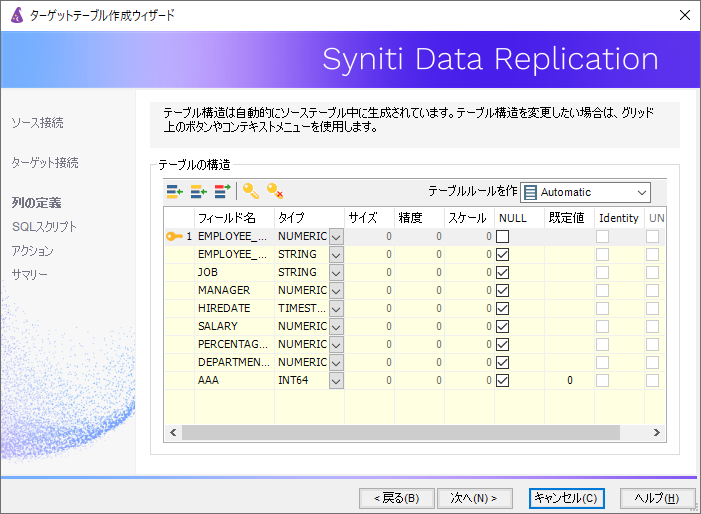The width and height of the screenshot is (701, 514).
Task: Select the アクション wizard step
Action: click(32, 251)
